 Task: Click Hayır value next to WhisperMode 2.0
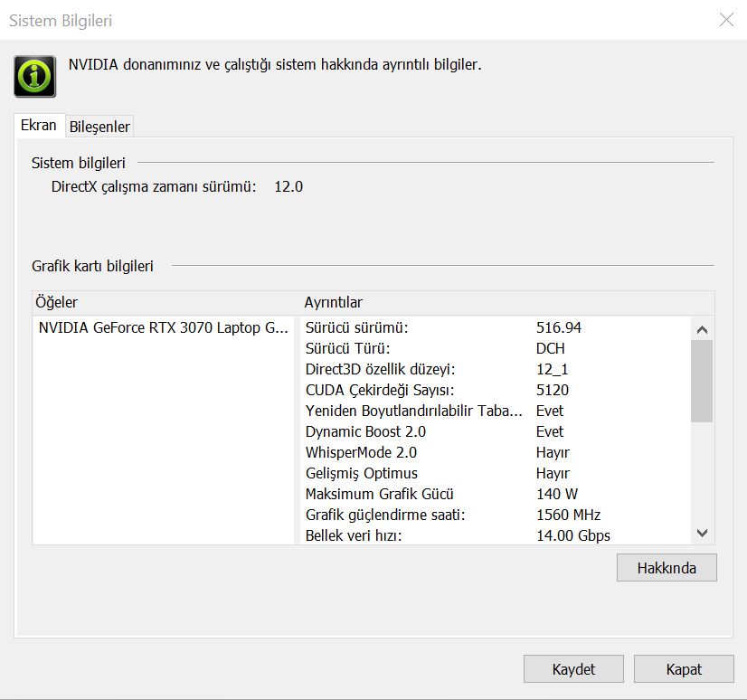click(x=553, y=453)
